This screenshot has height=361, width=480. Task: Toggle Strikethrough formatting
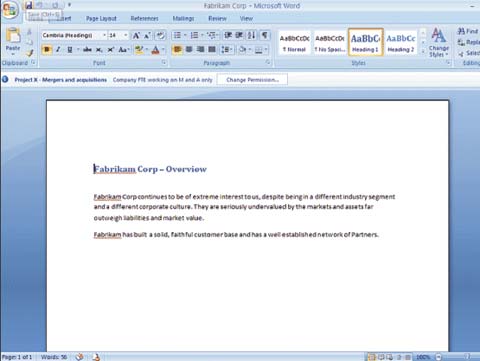(x=87, y=50)
